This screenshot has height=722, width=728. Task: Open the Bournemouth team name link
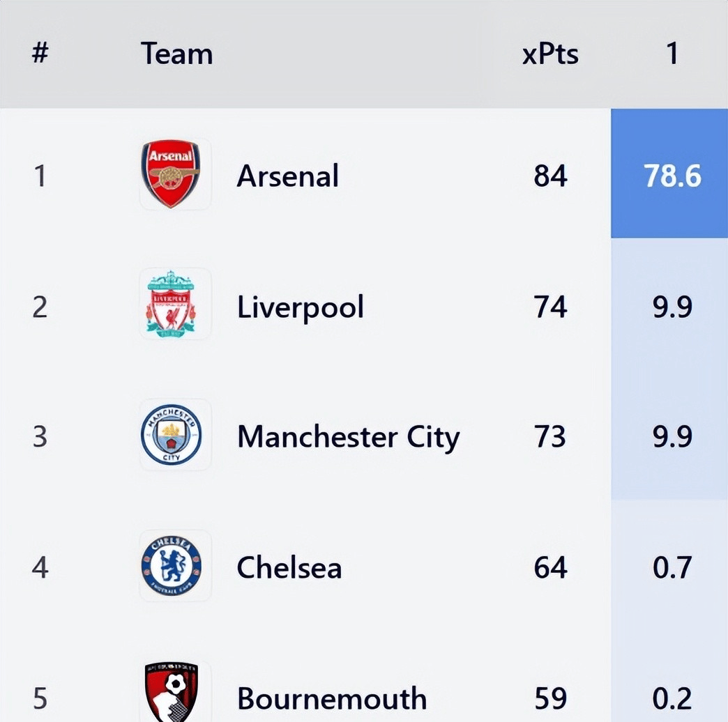click(332, 698)
